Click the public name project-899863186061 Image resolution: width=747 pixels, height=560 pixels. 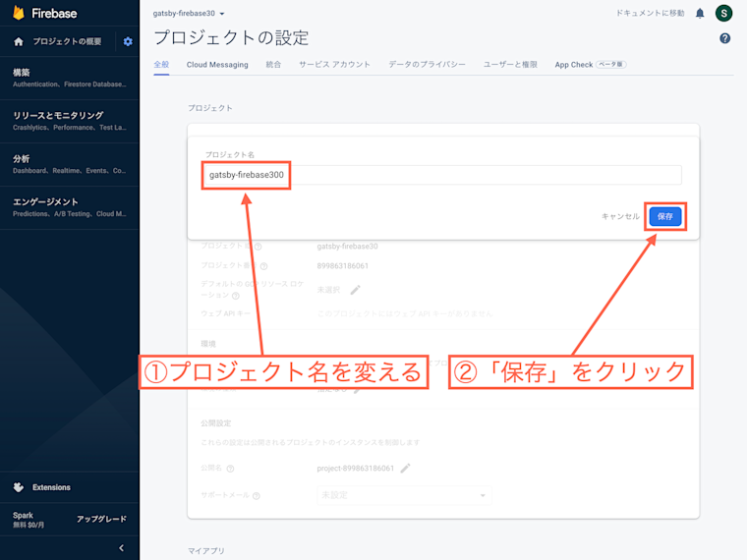pyautogui.click(x=356, y=468)
